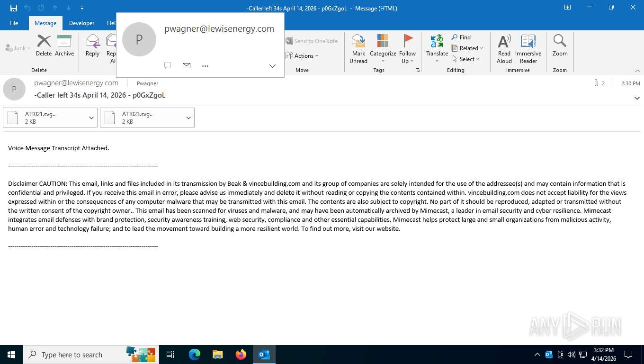
Task: Open the Actions dropdown in Move group
Action: tap(302, 55)
